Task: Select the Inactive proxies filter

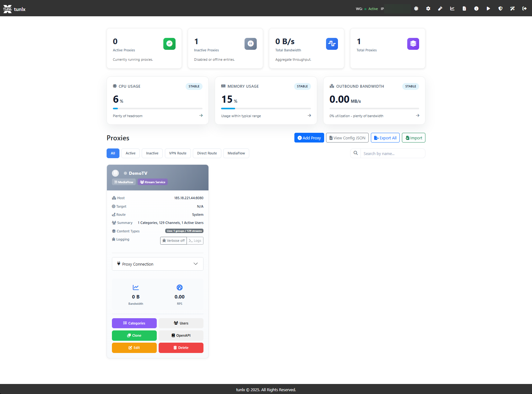Action: 152,153
